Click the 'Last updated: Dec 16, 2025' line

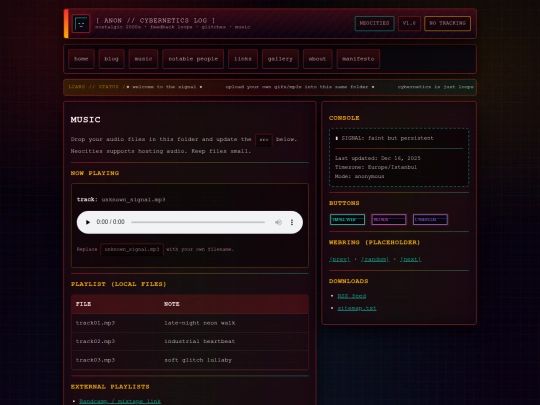pyautogui.click(x=377, y=158)
